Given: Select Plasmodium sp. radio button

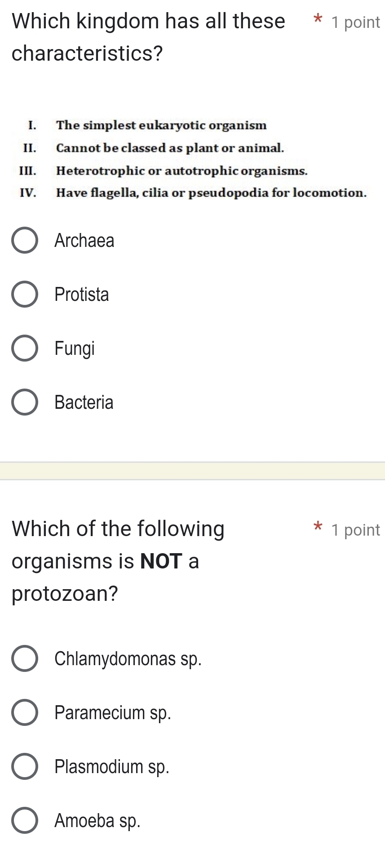Looking at the screenshot, I should 26,766.
